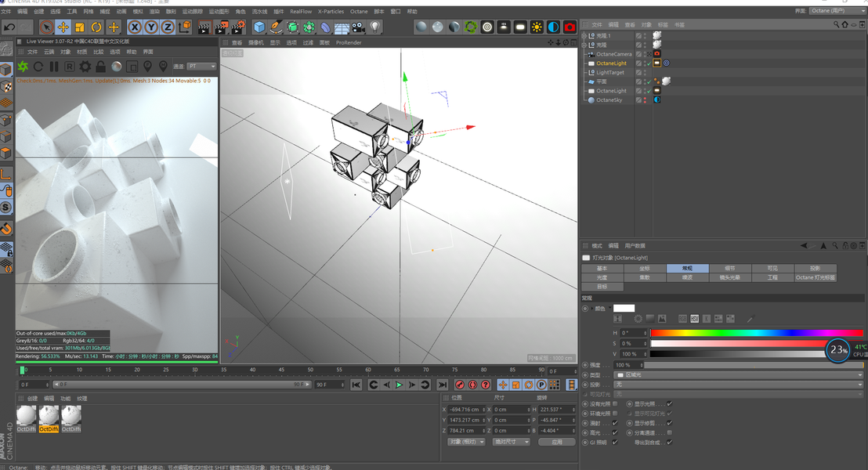The width and height of the screenshot is (868, 470).
Task: Open the Octane menu in menu bar
Action: (359, 11)
